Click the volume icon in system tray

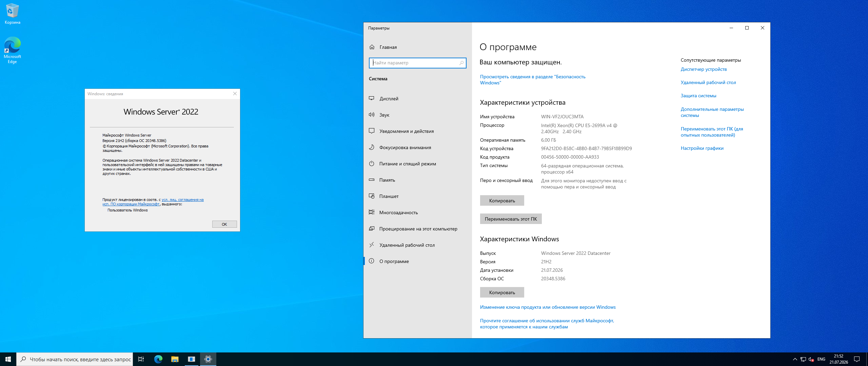click(811, 359)
